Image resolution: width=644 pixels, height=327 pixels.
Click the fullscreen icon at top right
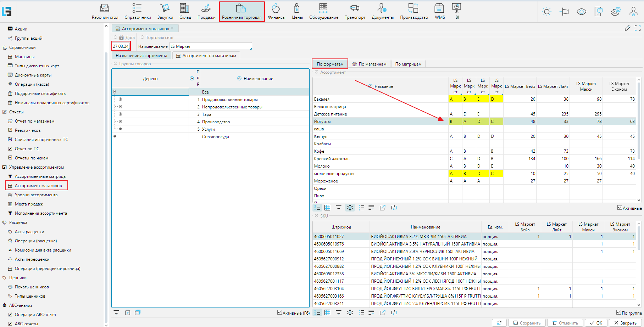637,28
